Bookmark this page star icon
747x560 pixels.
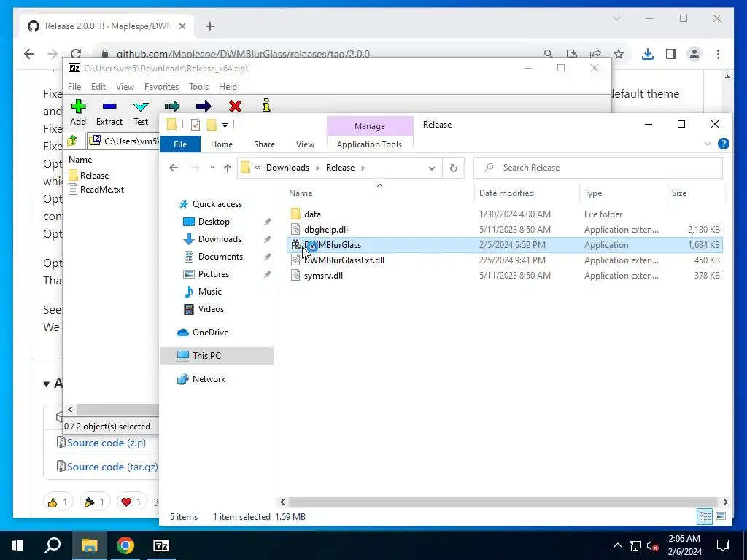619,54
